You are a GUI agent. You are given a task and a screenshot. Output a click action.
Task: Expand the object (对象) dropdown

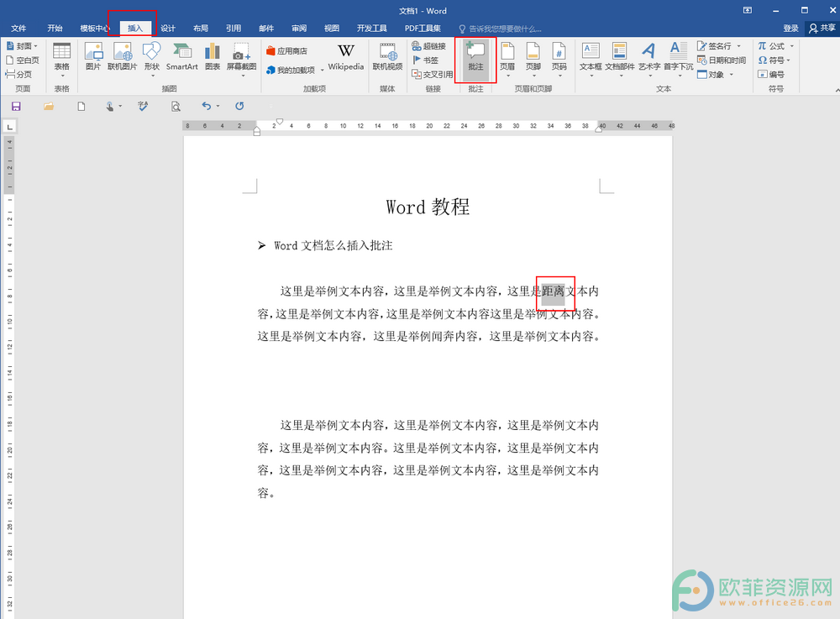(x=732, y=75)
